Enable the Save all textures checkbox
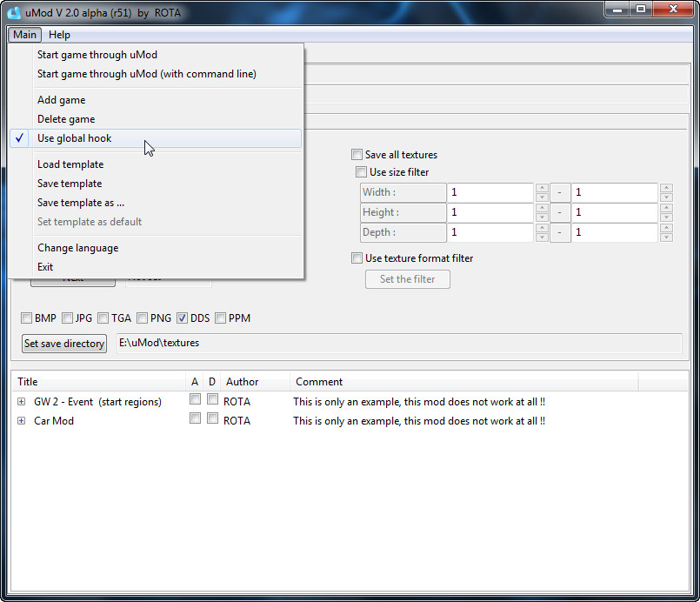The width and height of the screenshot is (700, 602). (x=357, y=155)
